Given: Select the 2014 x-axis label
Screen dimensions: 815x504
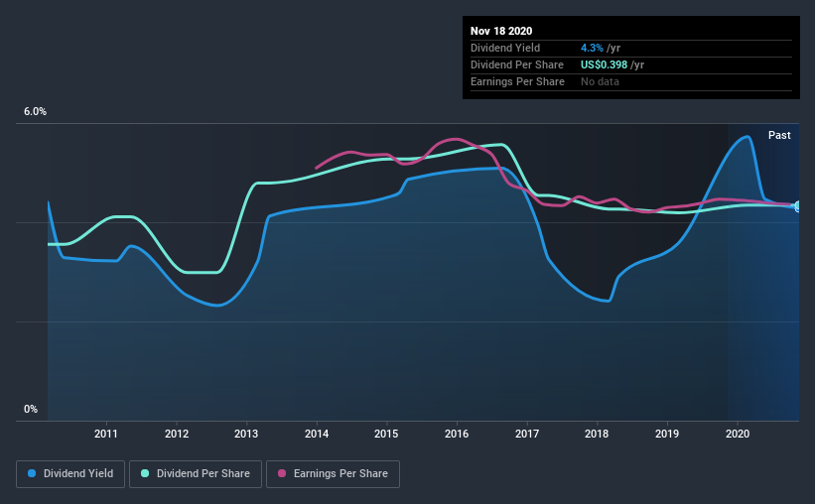Looking at the screenshot, I should [x=317, y=434].
